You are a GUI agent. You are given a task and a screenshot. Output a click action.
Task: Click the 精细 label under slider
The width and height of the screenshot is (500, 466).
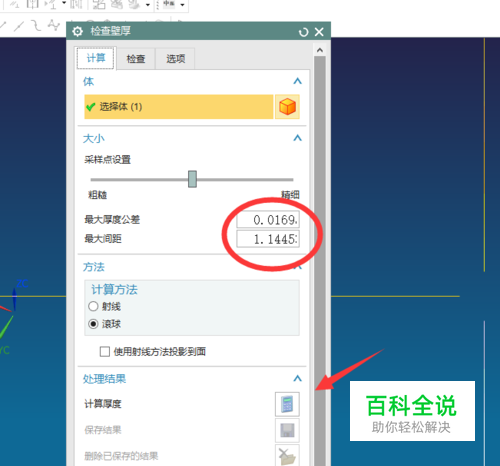(290, 194)
